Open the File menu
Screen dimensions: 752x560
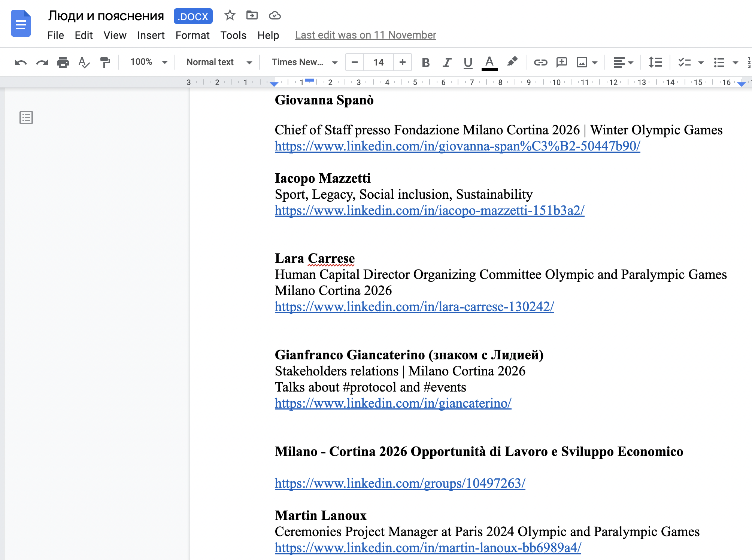pyautogui.click(x=55, y=35)
